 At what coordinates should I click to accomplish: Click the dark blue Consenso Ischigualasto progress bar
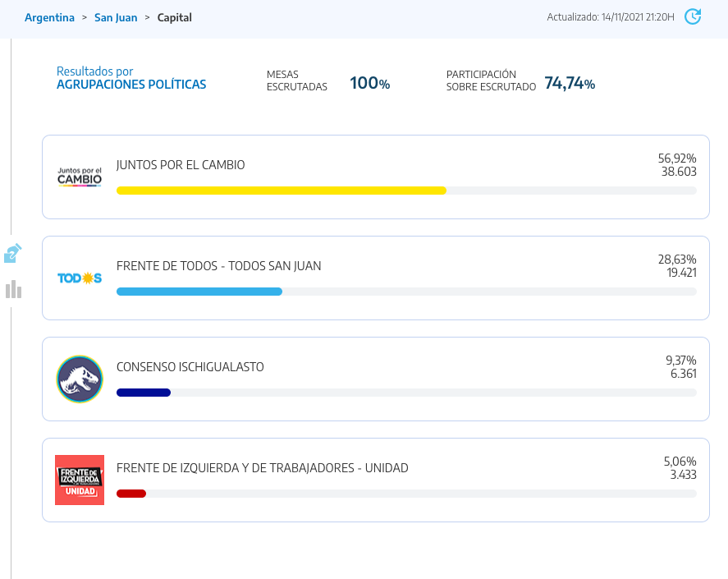tap(144, 393)
